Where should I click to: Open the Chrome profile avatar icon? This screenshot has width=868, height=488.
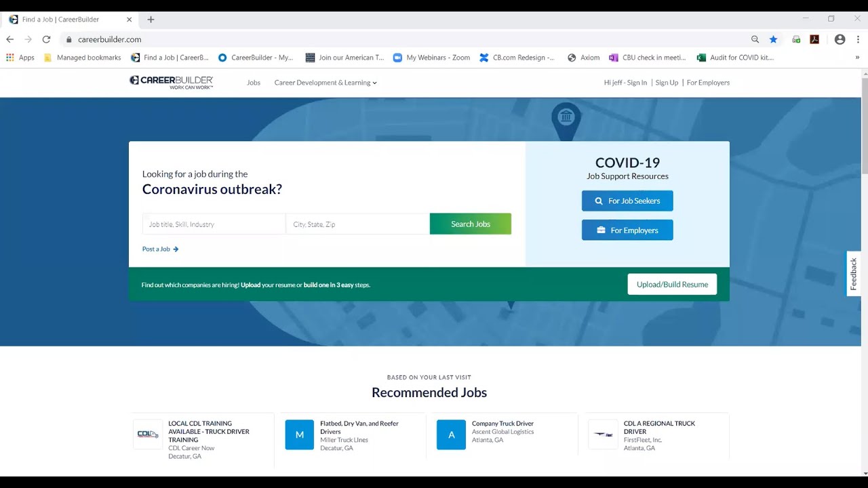[840, 39]
